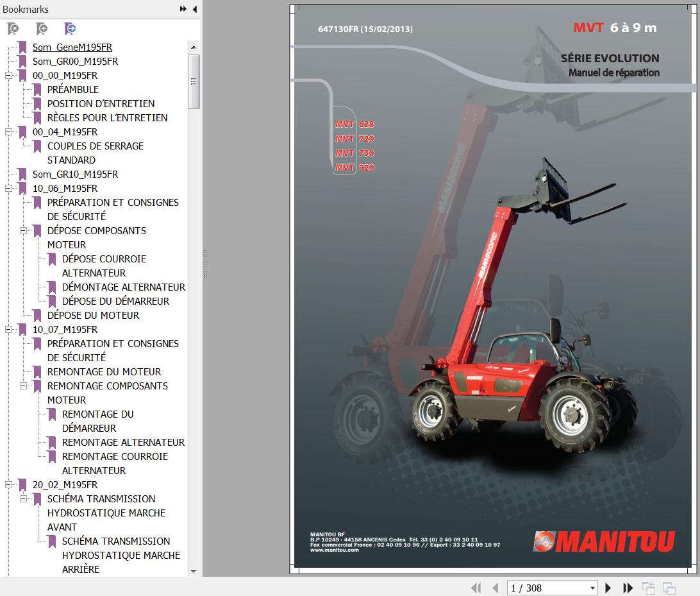This screenshot has width=700, height=596.
Task: Collapse the 10_07_M195FR bookmark node
Action: click(8, 329)
